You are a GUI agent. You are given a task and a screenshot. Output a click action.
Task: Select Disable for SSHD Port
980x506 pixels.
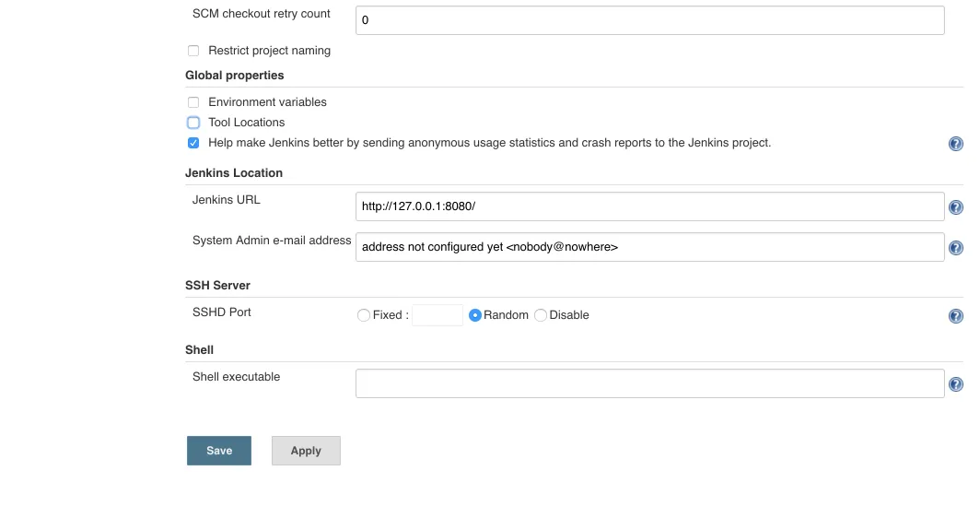(541, 315)
